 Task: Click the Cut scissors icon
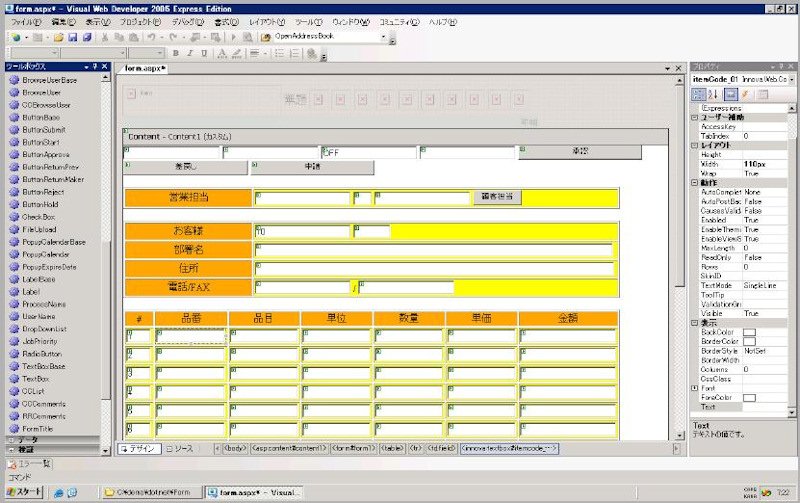pos(105,37)
